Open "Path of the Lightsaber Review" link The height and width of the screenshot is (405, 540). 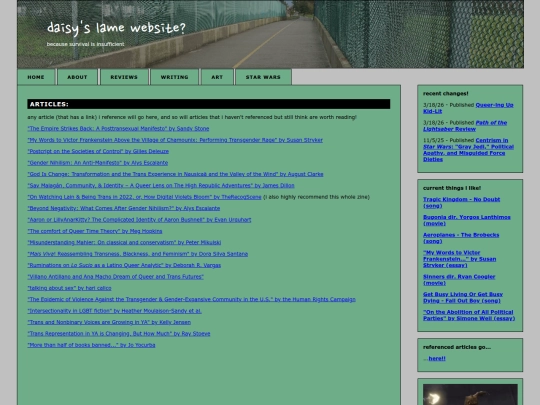491,123
